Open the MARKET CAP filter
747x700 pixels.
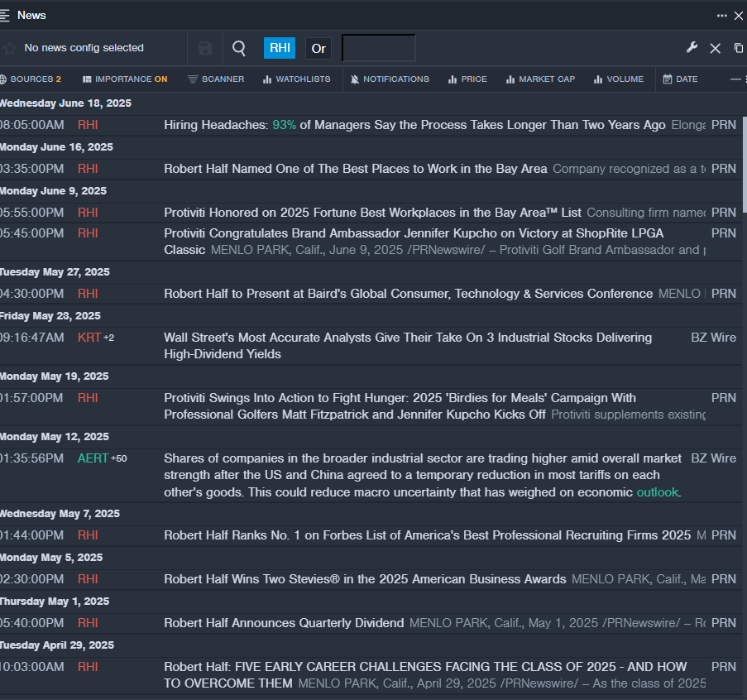(x=540, y=79)
